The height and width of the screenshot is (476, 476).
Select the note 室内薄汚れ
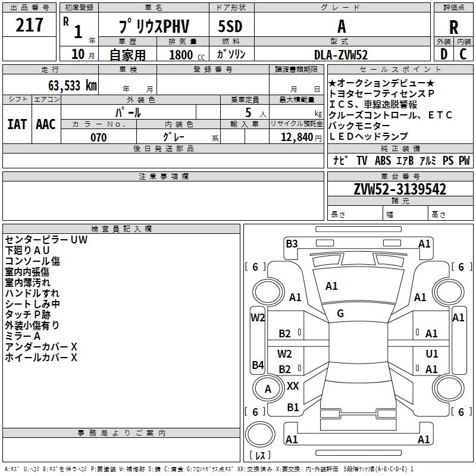[27, 283]
